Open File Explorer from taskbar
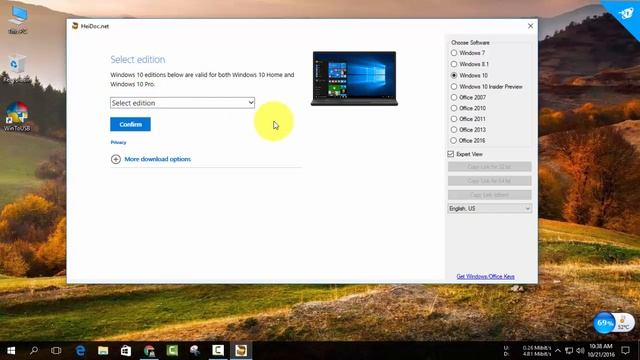 pos(103,350)
